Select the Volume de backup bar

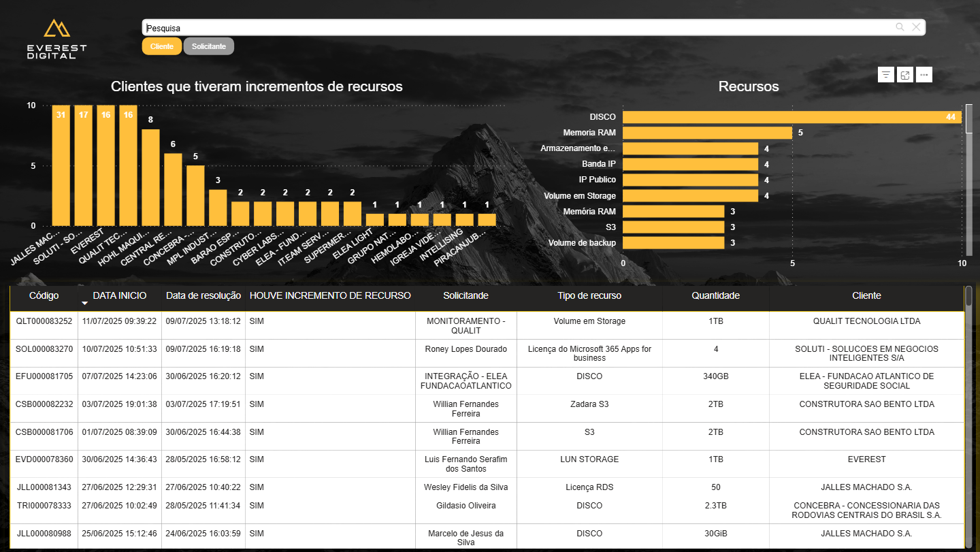(673, 243)
